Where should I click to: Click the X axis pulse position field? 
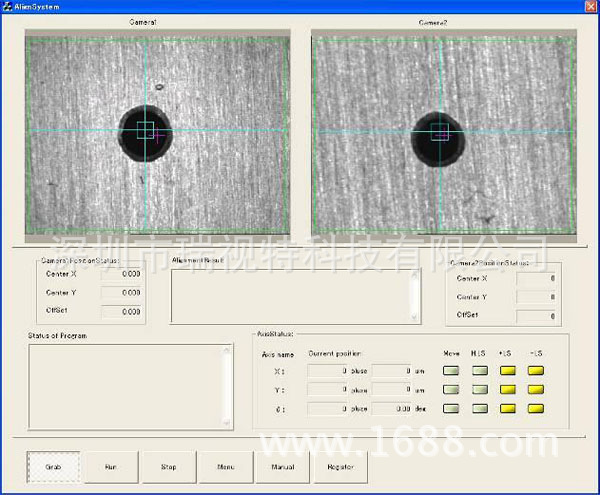point(327,371)
